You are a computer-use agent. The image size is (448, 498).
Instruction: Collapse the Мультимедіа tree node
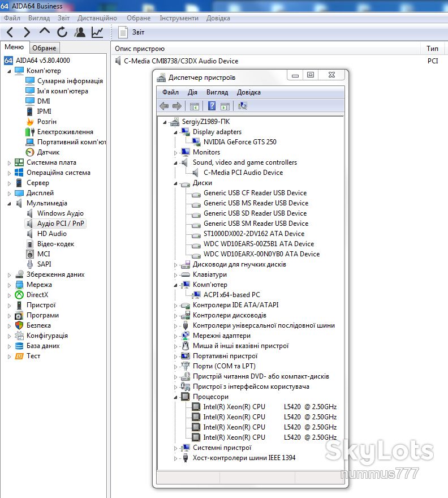tap(9, 204)
